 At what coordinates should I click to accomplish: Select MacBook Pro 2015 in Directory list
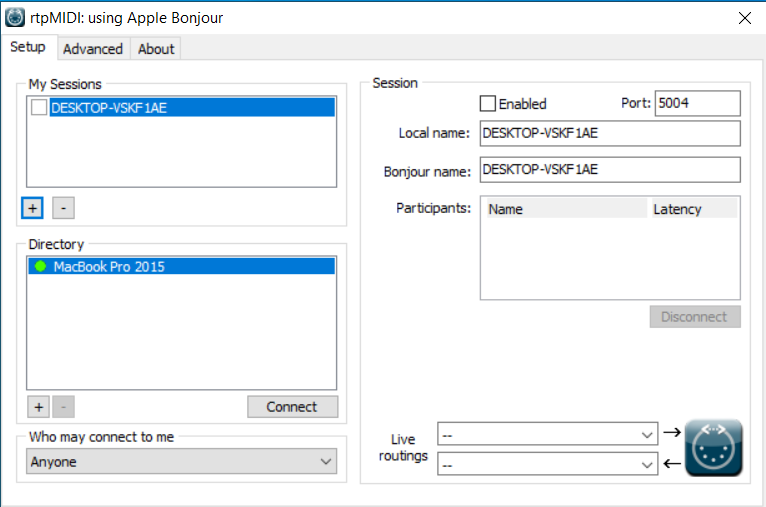click(182, 266)
